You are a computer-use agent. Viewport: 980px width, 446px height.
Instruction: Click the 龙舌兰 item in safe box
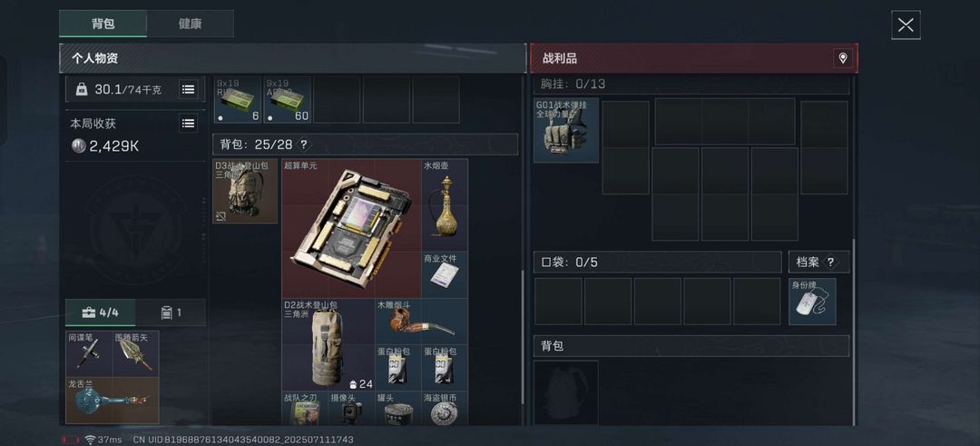(113, 401)
